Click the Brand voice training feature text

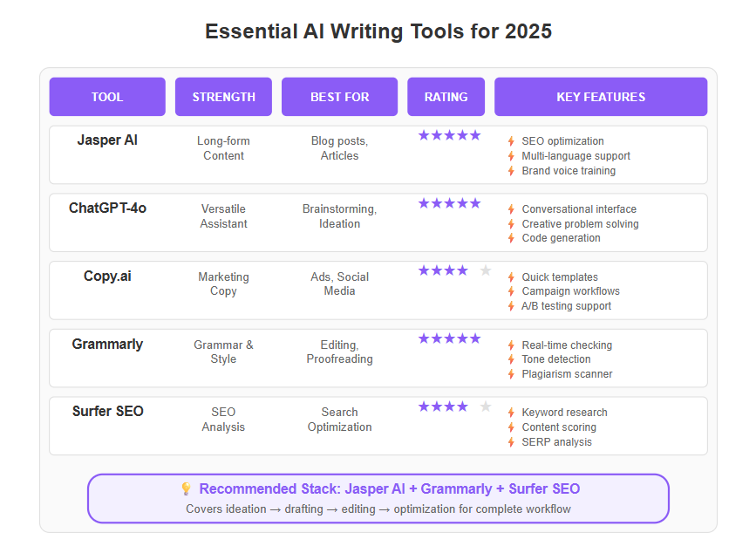click(569, 171)
